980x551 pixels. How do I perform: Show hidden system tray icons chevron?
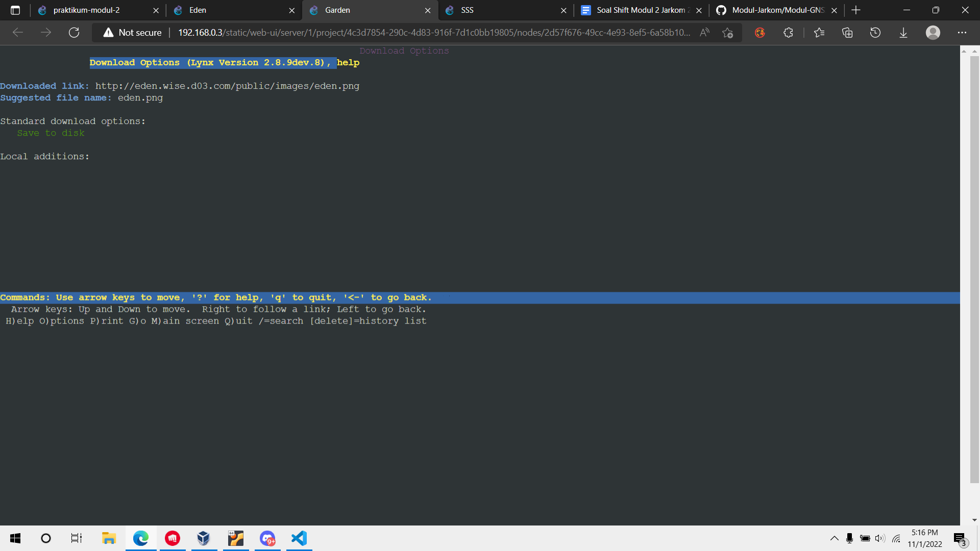(x=834, y=538)
